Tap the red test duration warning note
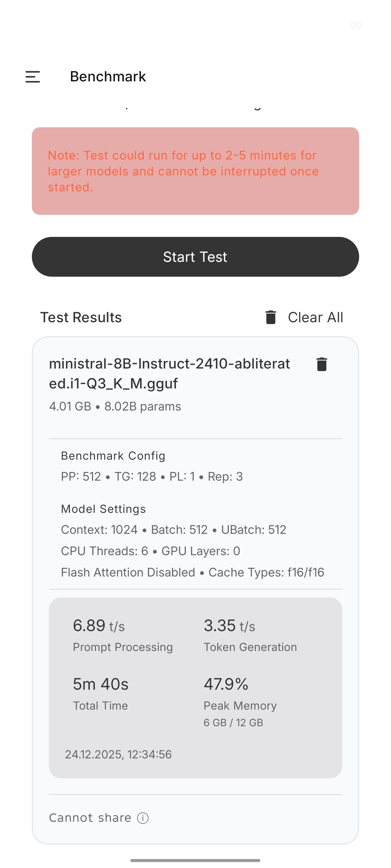 [195, 171]
